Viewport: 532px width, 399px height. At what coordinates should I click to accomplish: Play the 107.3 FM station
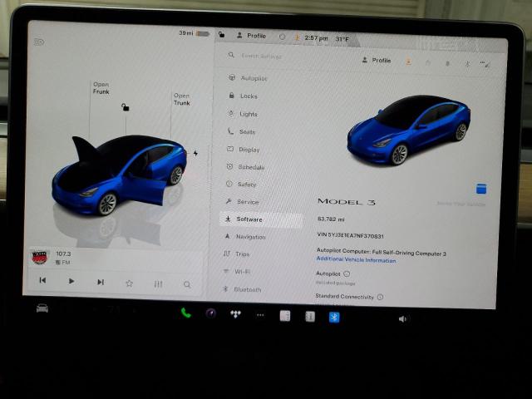(71, 281)
